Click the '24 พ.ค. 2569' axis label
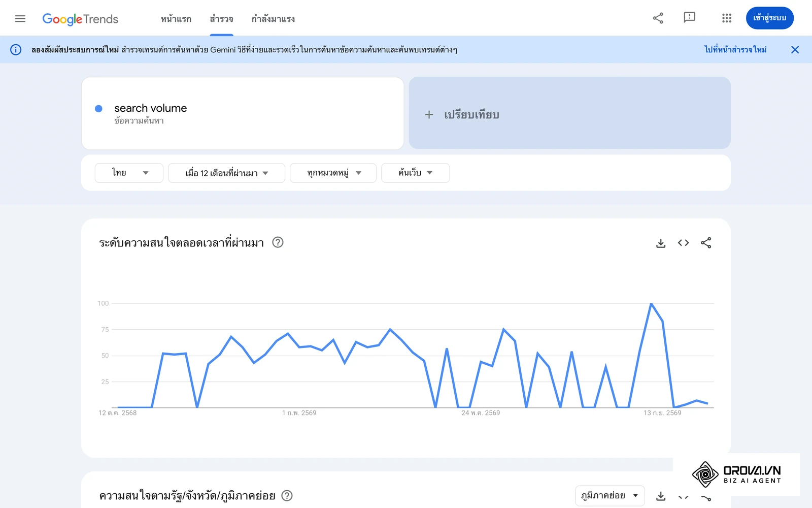The width and height of the screenshot is (812, 508). click(x=481, y=413)
